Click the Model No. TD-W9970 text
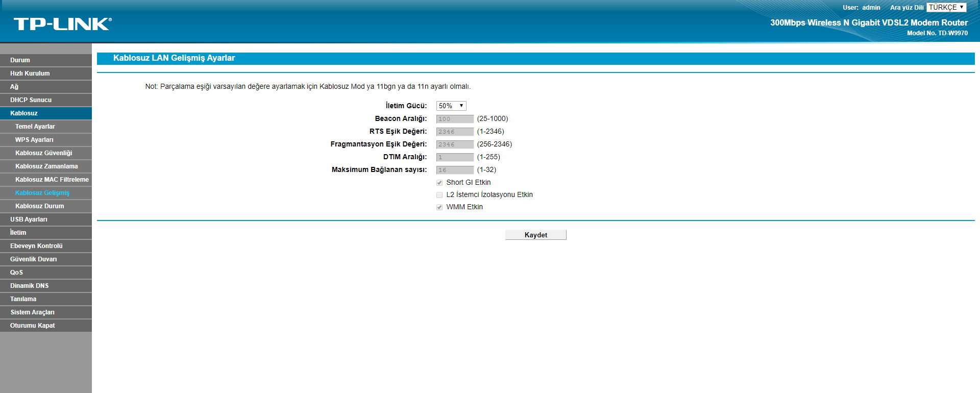This screenshot has height=393, width=980. pos(937,33)
